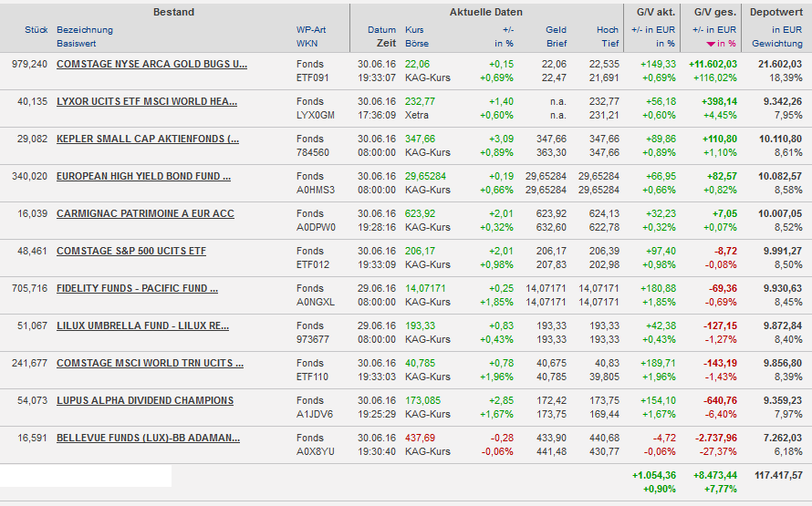Image resolution: width=812 pixels, height=506 pixels.
Task: Sort by Basiswert header
Action: click(76, 44)
